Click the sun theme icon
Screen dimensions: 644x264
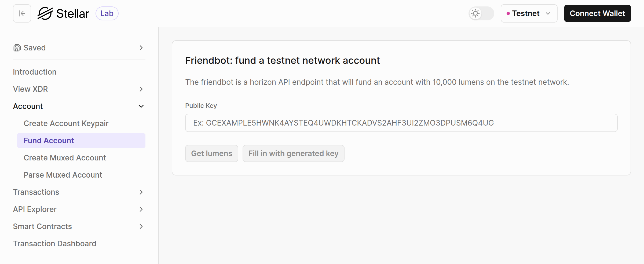point(475,13)
